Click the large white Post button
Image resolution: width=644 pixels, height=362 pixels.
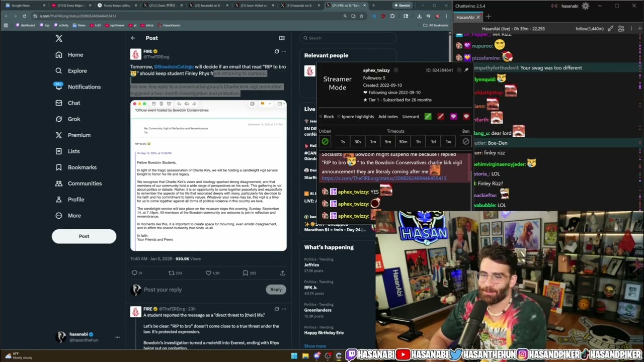pyautogui.click(x=84, y=236)
